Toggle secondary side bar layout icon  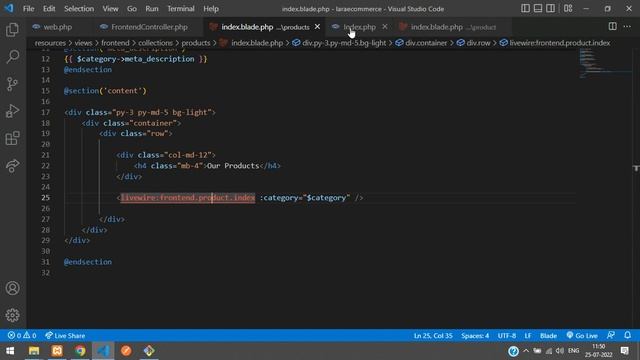550,8
